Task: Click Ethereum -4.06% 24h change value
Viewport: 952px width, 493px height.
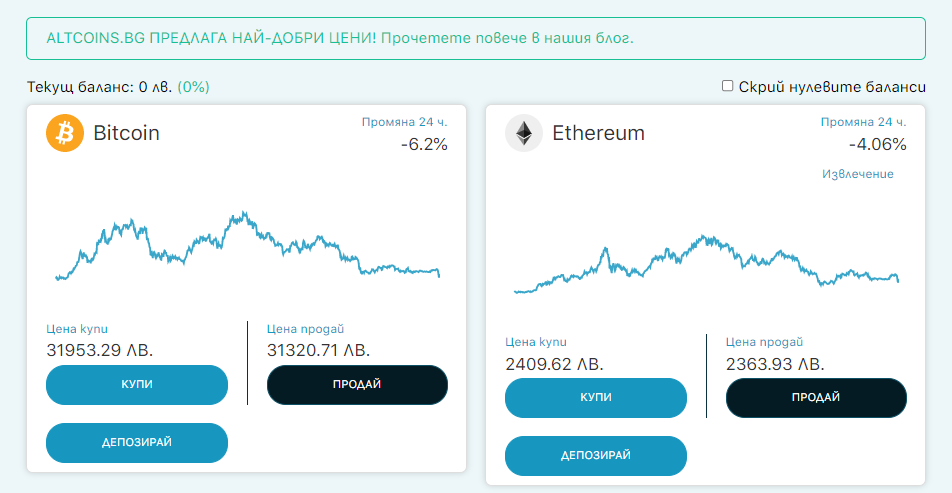Action: pos(878,144)
